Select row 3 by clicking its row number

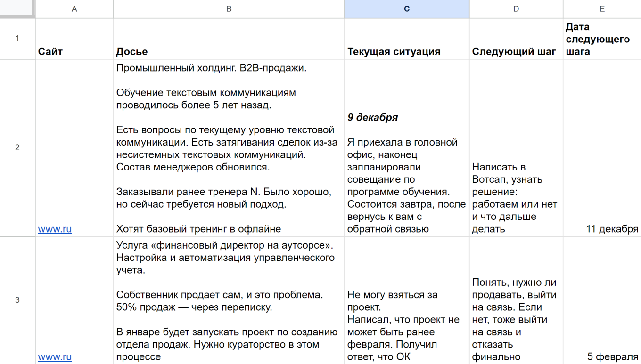click(17, 300)
